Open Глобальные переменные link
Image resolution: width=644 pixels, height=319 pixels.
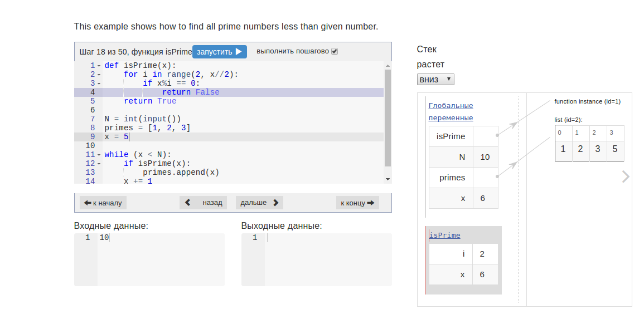point(451,111)
